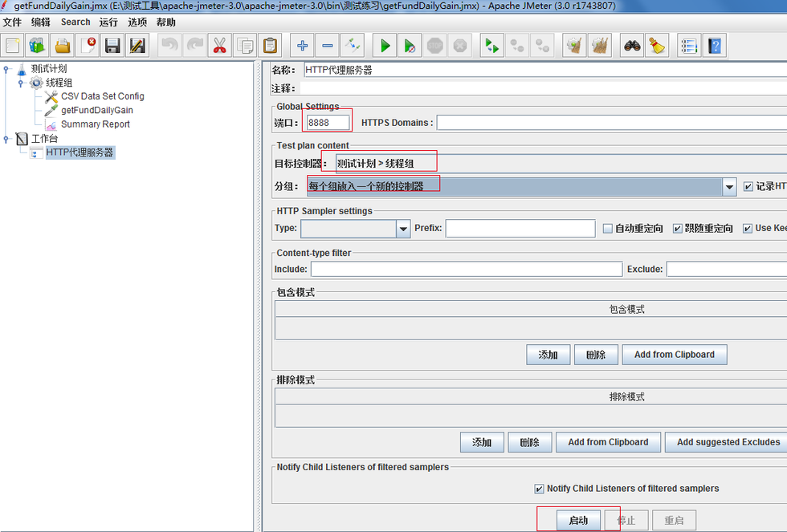This screenshot has height=532, width=787.
Task: Click the Search binoculars icon
Action: click(632, 46)
